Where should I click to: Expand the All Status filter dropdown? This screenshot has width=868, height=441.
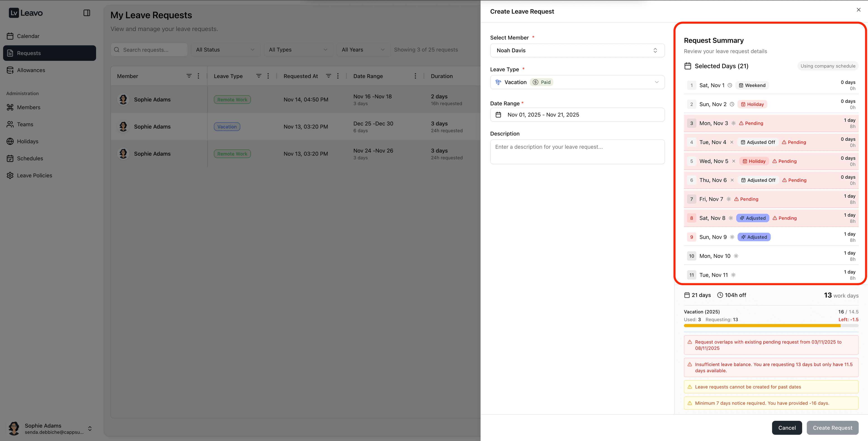click(225, 50)
